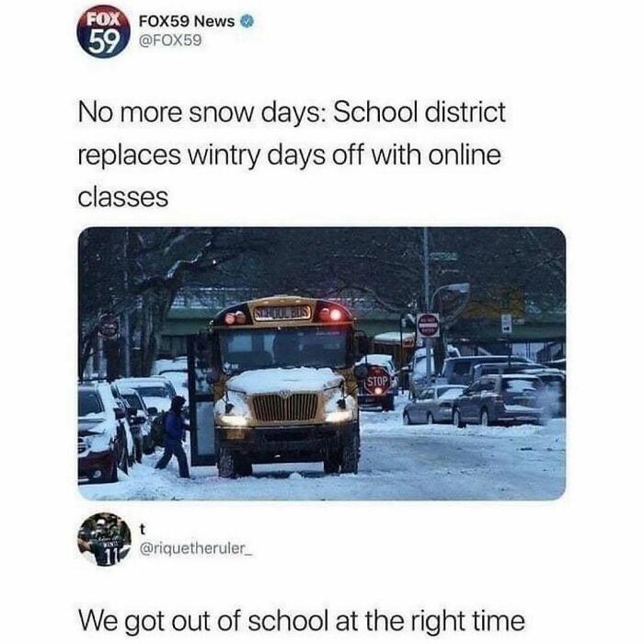Click the snow-covered bus hood
644x644 pixels.
pos(285,378)
